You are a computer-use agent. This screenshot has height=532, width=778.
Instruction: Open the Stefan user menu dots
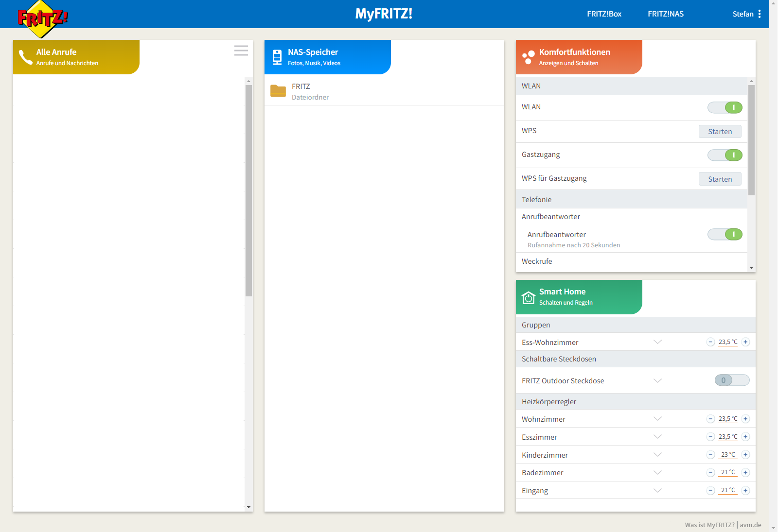pyautogui.click(x=760, y=14)
